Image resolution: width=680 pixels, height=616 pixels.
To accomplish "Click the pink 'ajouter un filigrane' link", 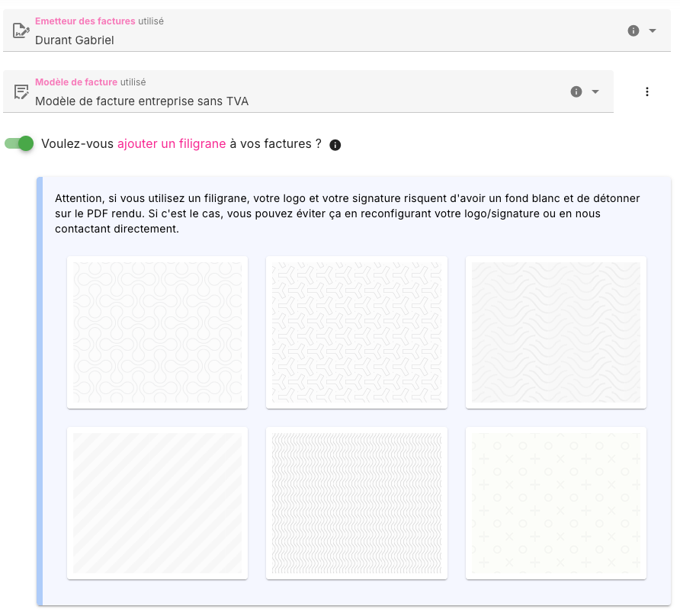I will (x=172, y=144).
